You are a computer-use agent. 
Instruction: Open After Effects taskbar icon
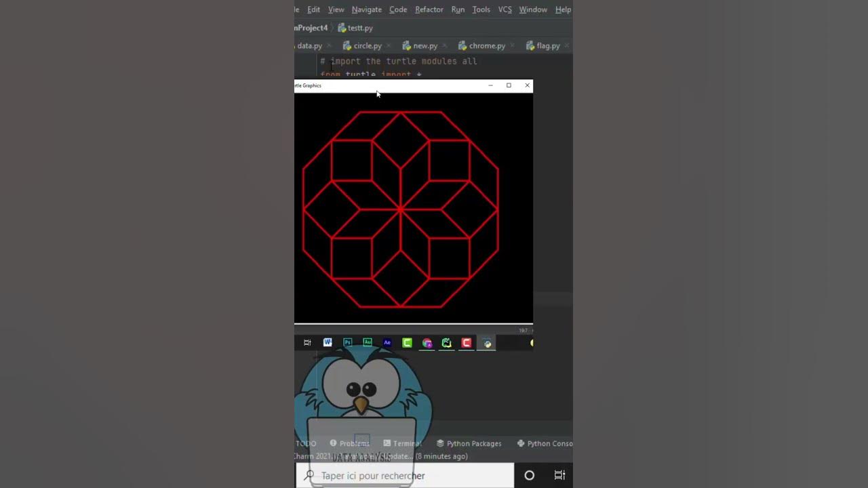pyautogui.click(x=387, y=343)
